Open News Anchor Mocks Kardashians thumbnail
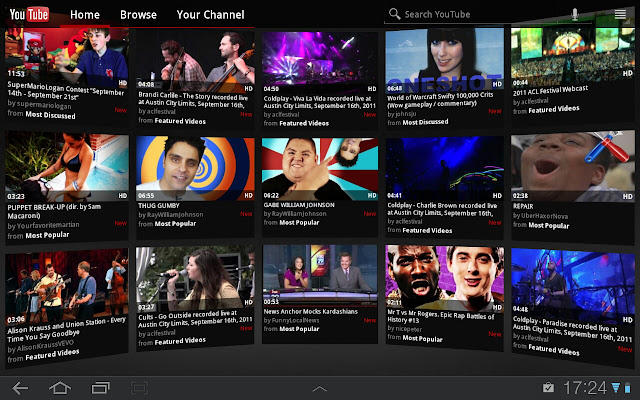 [320, 276]
